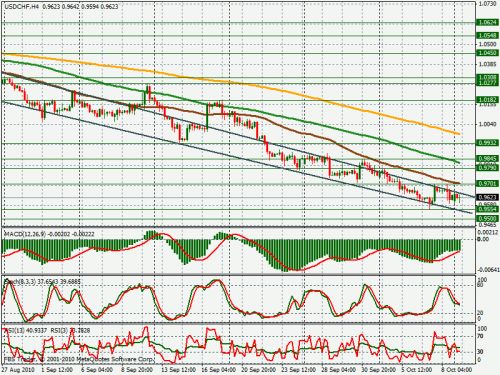Click the 70 level on RSI scale

click(481, 336)
